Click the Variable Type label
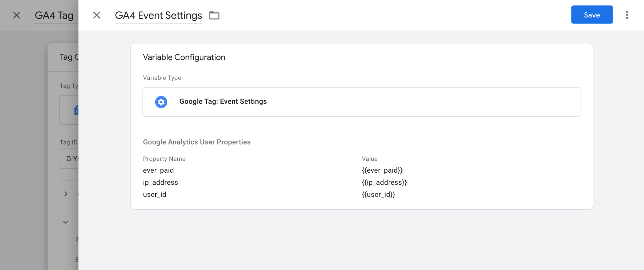 (162, 78)
